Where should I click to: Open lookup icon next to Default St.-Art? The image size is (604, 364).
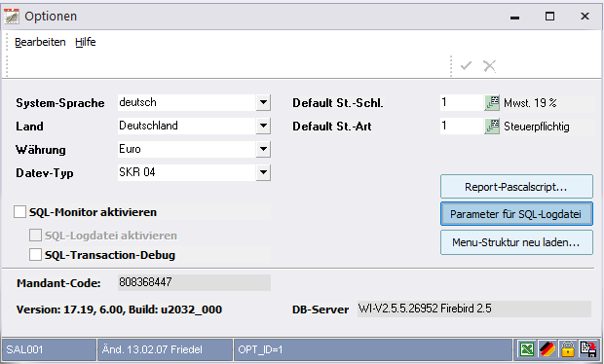tap(492, 127)
